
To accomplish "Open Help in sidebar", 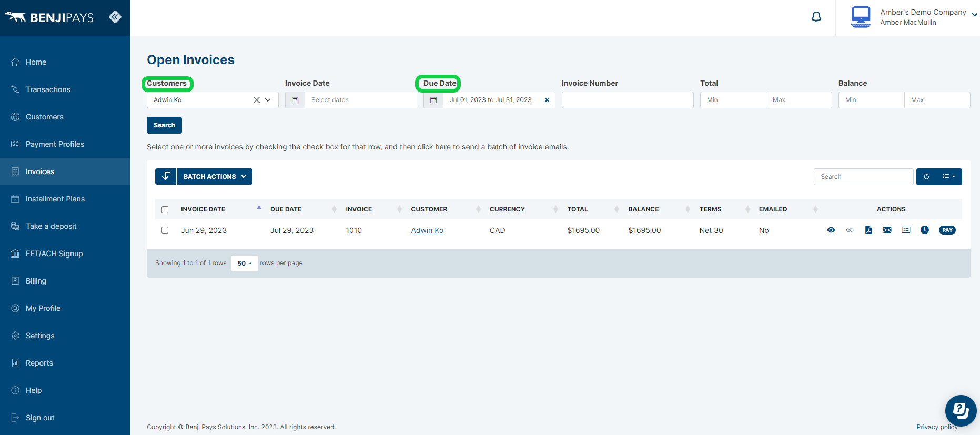I will pyautogui.click(x=65, y=390).
